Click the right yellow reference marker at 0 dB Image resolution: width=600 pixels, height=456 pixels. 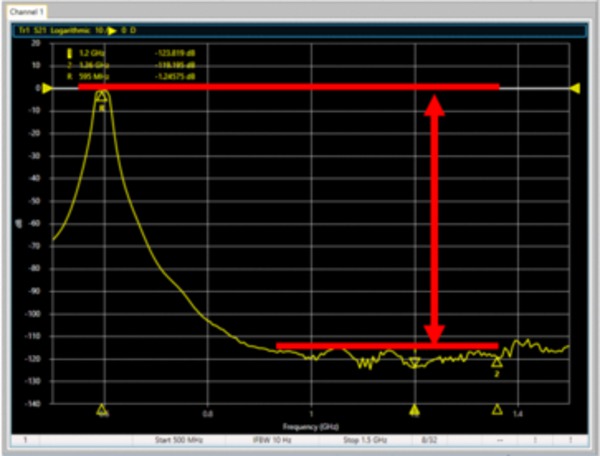pyautogui.click(x=575, y=89)
